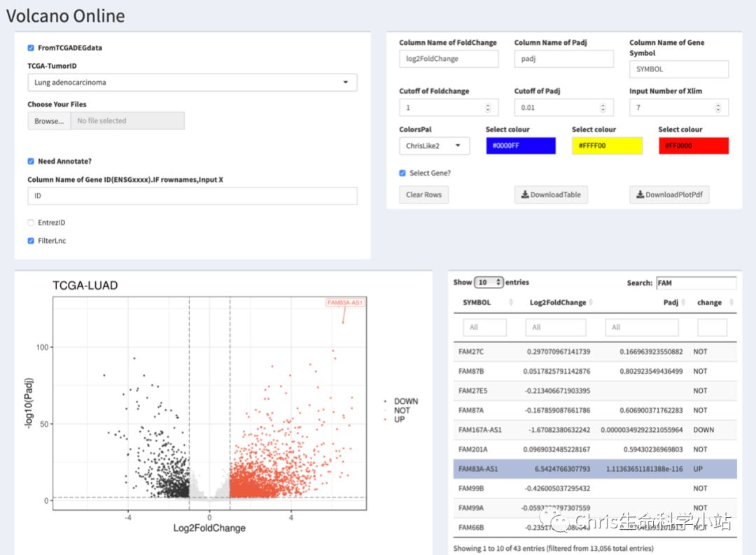Adjust the Cutoff of Padj stepper arrows

pyautogui.click(x=603, y=108)
